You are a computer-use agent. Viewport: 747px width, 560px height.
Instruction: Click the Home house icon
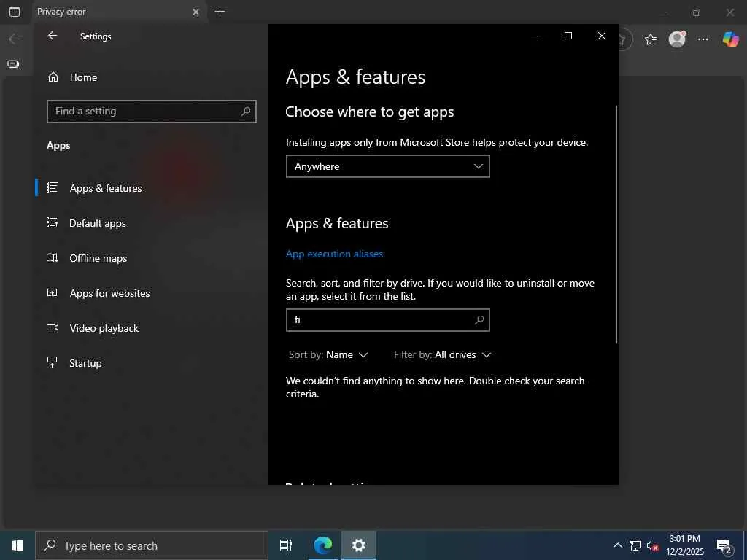53,77
